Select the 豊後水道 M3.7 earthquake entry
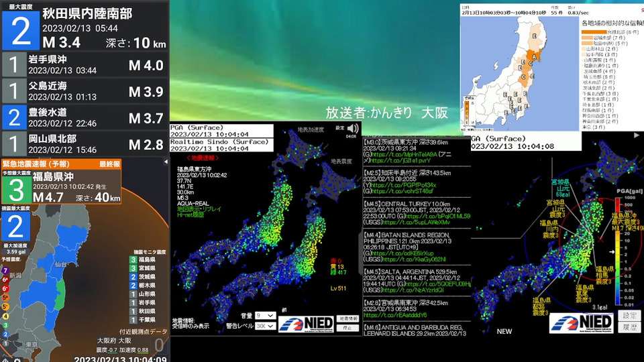Image resolution: width=644 pixels, height=362 pixels. pyautogui.click(x=85, y=117)
